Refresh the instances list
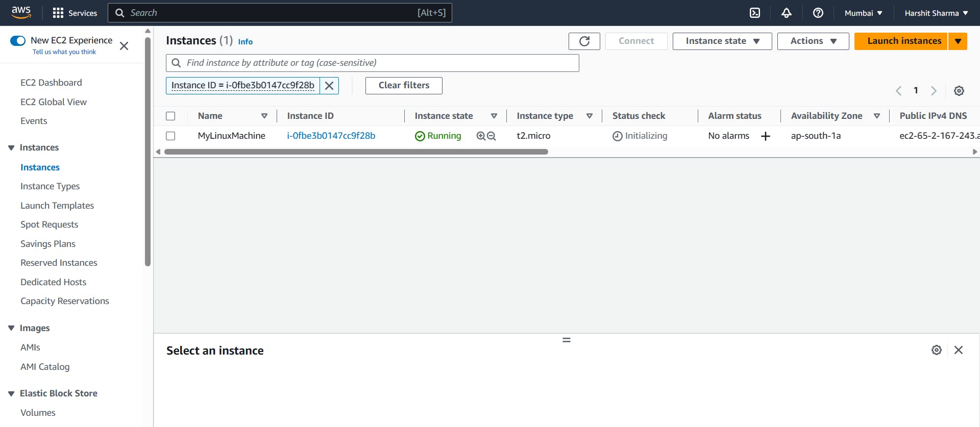 [584, 41]
